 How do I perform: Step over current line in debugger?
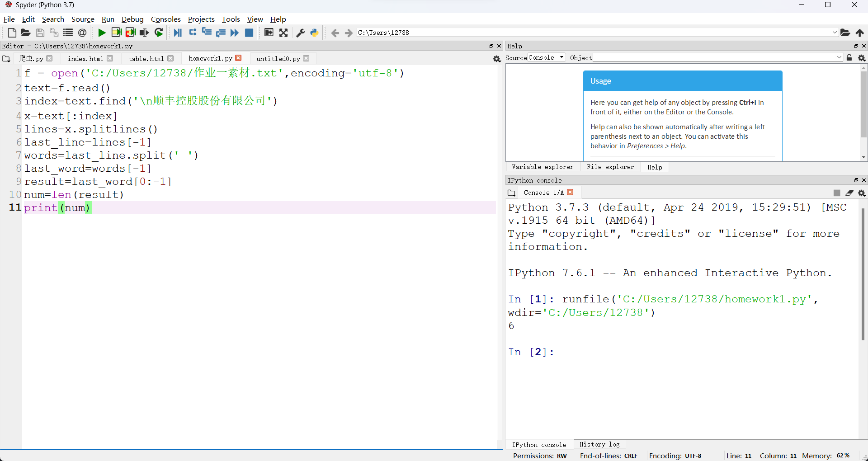[193, 33]
